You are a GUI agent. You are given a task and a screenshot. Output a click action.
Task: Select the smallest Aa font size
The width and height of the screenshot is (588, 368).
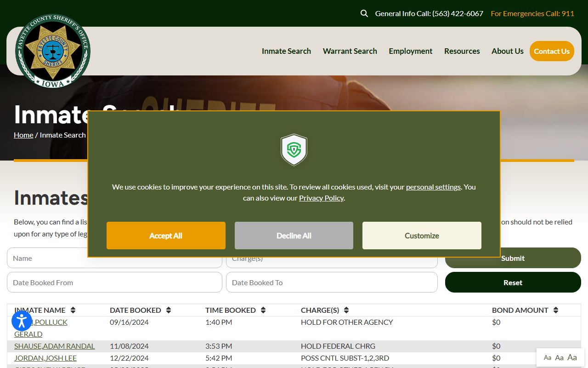pos(548,358)
